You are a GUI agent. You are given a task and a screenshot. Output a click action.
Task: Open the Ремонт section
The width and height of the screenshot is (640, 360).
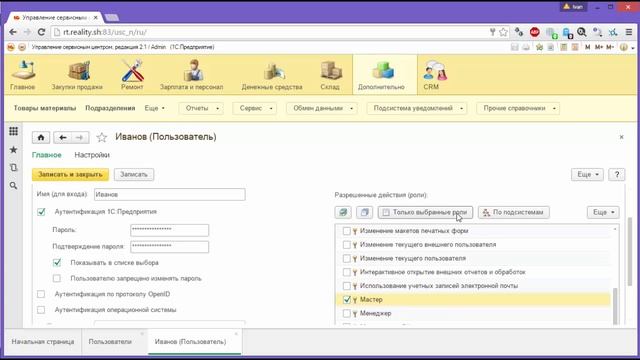[132, 75]
